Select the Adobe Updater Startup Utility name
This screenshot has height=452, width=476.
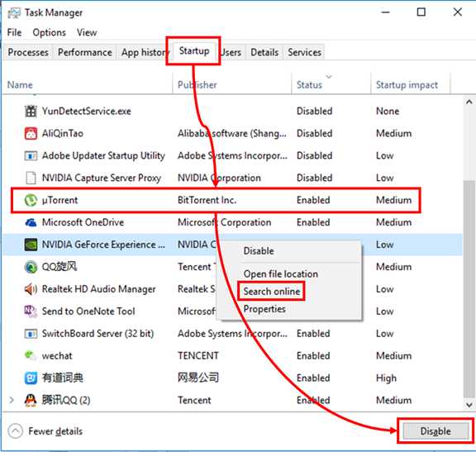coord(103,155)
